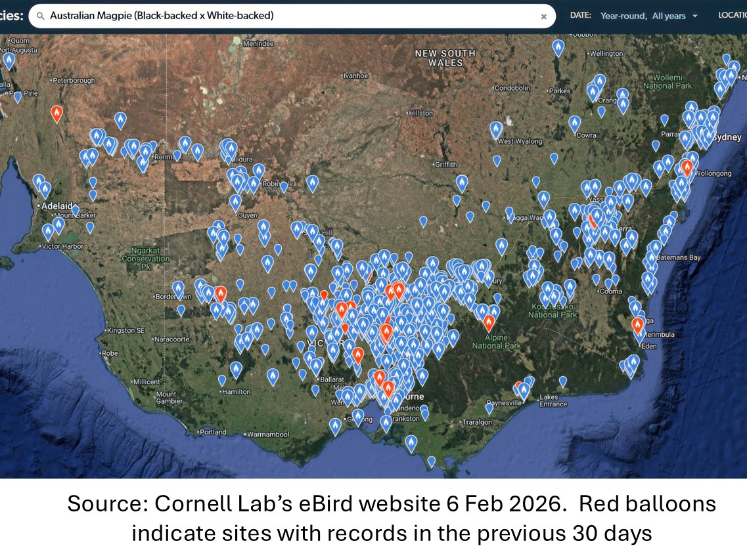Viewport: 747px width, 560px height.
Task: Click the DATE filter label
Action: click(x=581, y=15)
